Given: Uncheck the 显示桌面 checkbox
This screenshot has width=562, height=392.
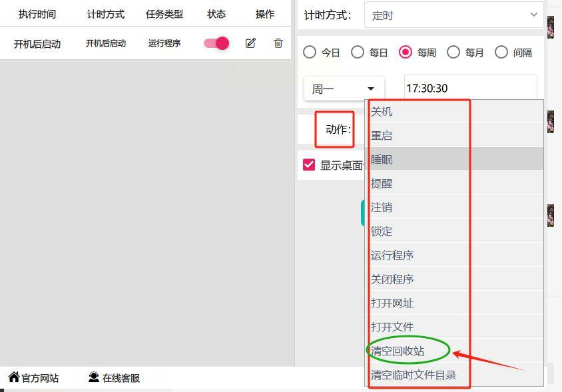Looking at the screenshot, I should 308,165.
